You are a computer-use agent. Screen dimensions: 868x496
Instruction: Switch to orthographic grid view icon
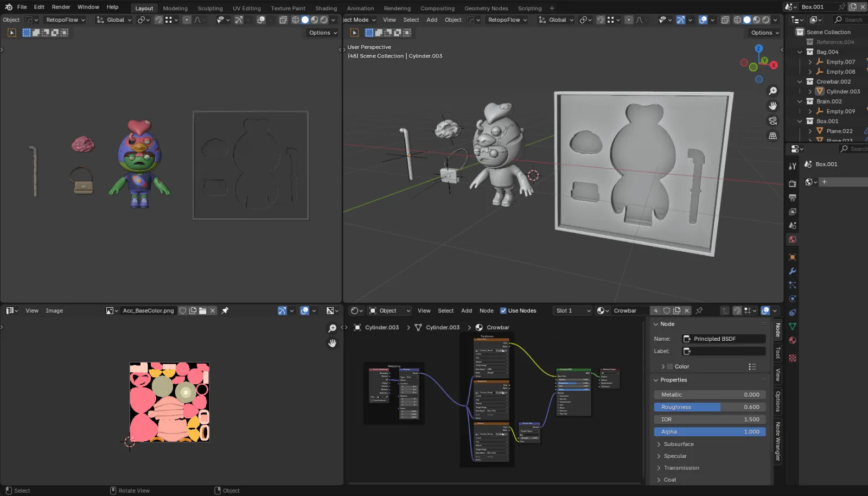pos(773,136)
